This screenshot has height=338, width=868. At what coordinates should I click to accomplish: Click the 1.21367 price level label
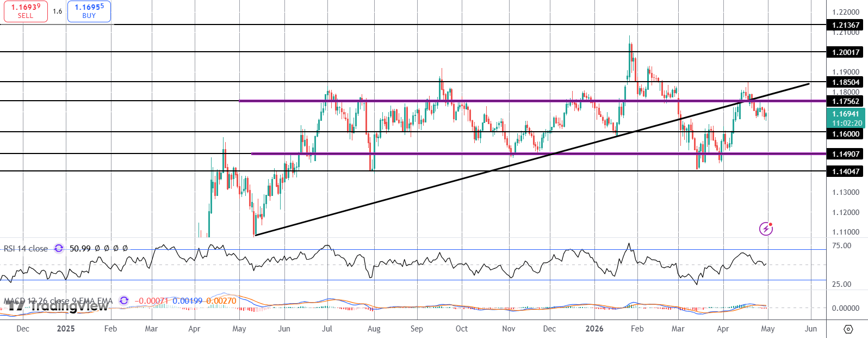click(846, 25)
